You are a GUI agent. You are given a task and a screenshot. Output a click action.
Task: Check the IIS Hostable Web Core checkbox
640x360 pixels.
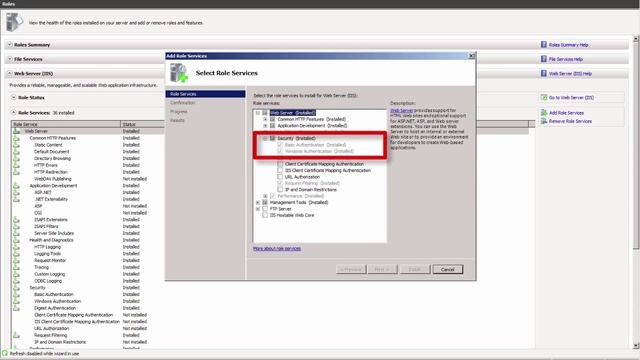(x=265, y=215)
